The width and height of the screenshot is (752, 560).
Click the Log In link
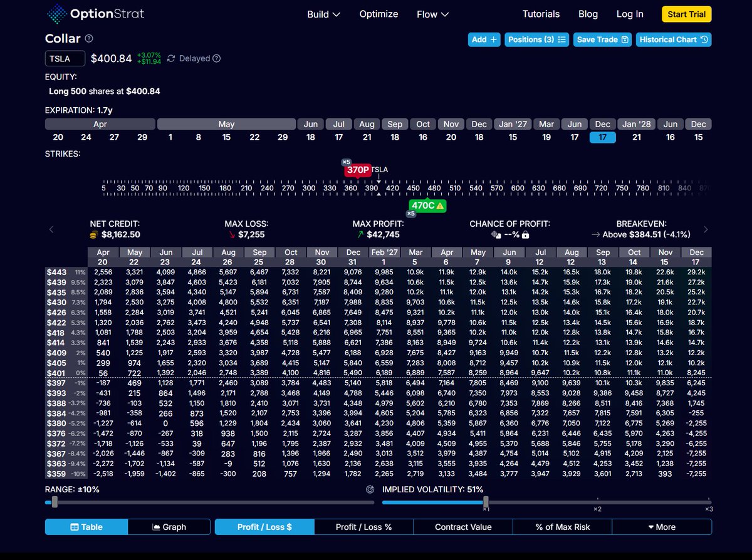(630, 14)
